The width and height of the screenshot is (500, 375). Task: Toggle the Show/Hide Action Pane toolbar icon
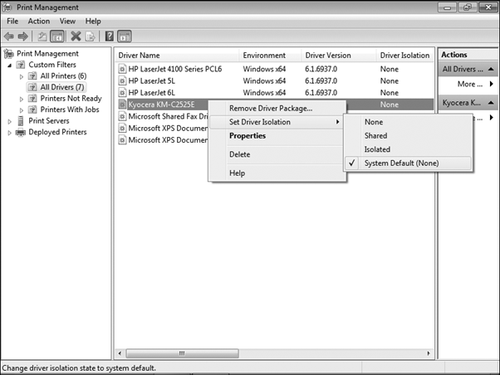[x=124, y=36]
